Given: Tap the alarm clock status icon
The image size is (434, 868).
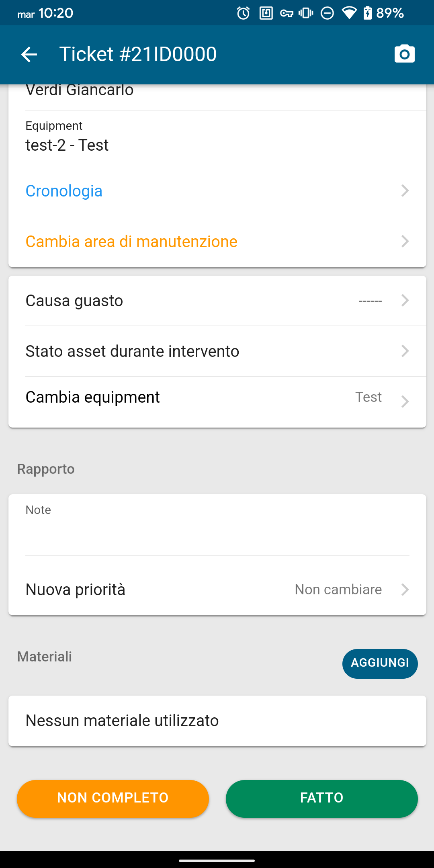Looking at the screenshot, I should [243, 13].
